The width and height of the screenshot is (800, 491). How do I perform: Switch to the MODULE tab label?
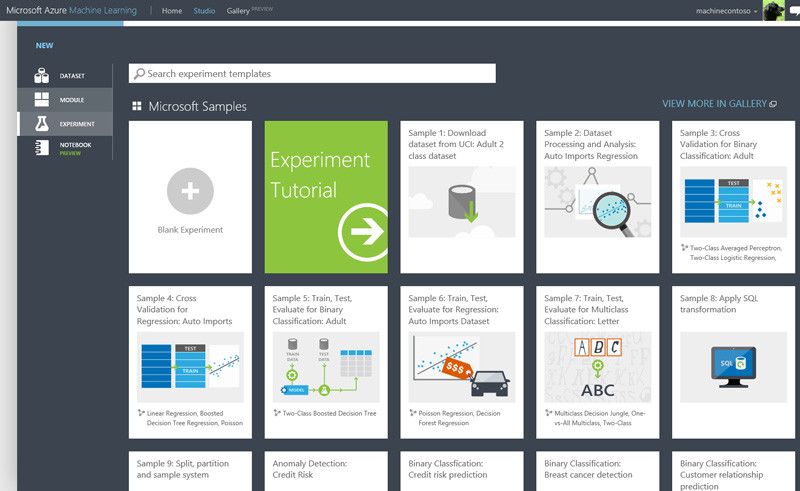(x=71, y=100)
